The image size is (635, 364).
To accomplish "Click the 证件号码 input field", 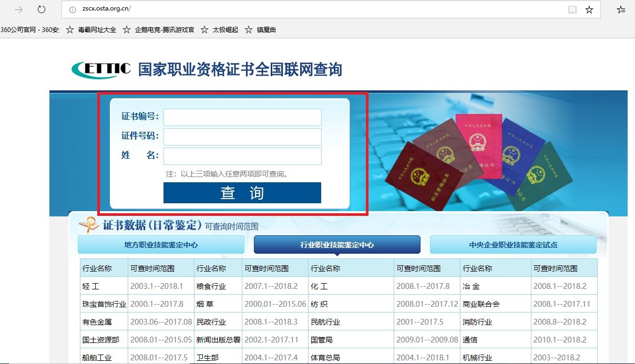I will pos(242,137).
